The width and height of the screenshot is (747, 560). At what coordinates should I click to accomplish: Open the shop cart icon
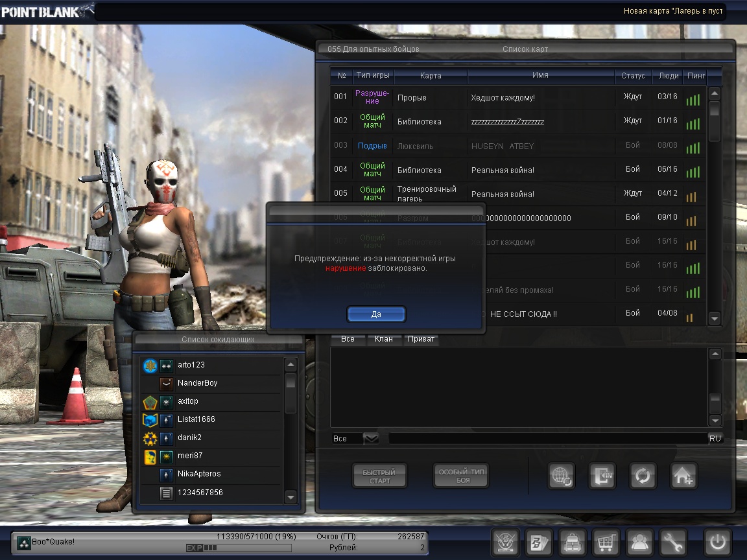[606, 542]
